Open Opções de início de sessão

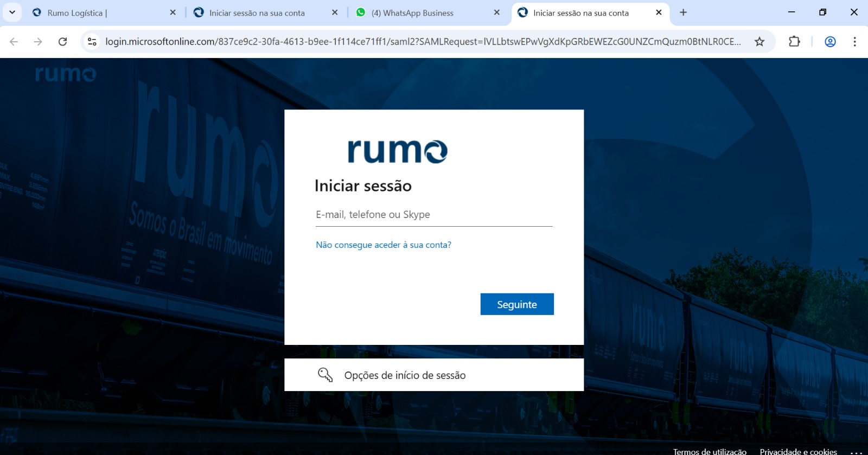coord(434,375)
